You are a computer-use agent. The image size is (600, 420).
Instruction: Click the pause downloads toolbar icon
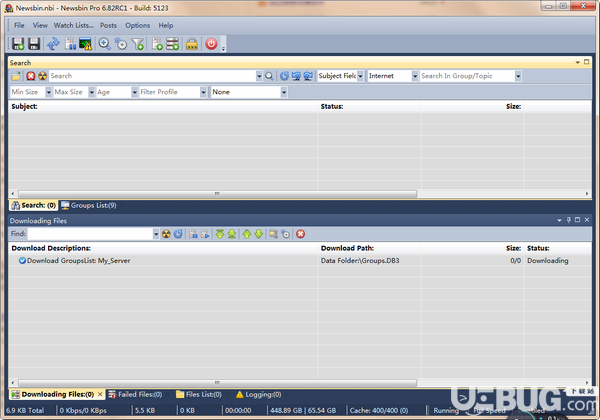70,44
